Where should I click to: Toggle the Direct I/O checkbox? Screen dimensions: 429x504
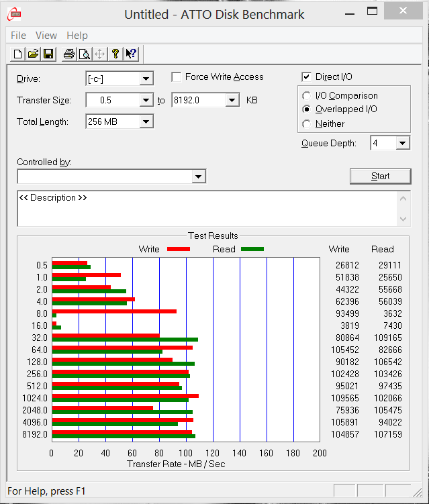[307, 77]
